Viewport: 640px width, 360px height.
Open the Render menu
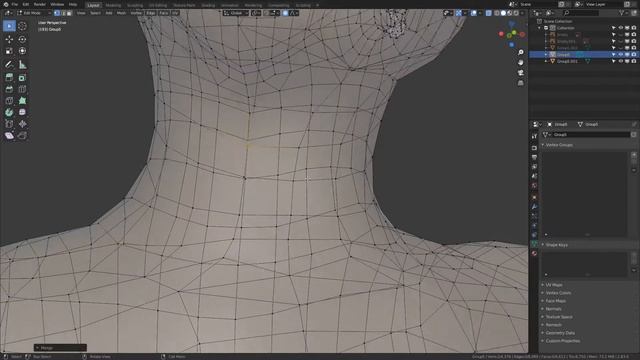coord(40,4)
